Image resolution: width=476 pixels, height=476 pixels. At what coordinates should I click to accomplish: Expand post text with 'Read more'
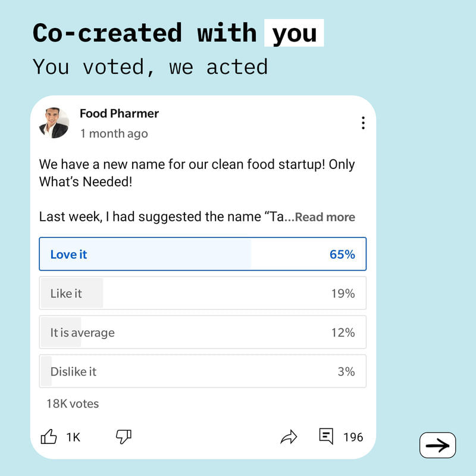coord(325,217)
